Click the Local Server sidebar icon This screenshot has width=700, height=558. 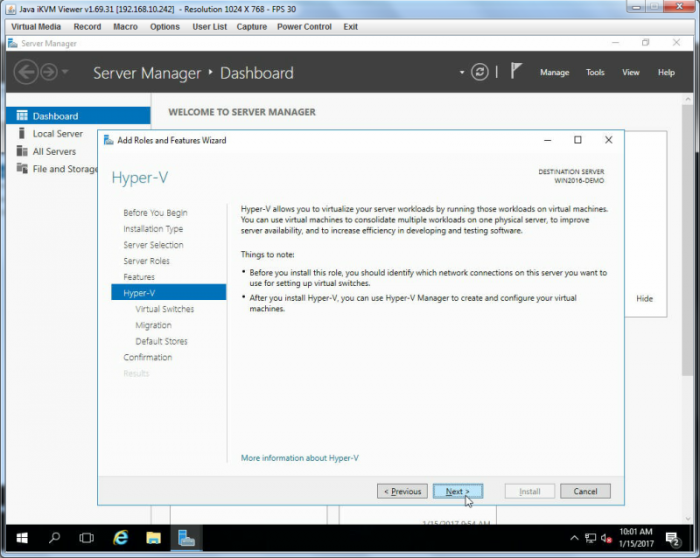click(x=21, y=133)
